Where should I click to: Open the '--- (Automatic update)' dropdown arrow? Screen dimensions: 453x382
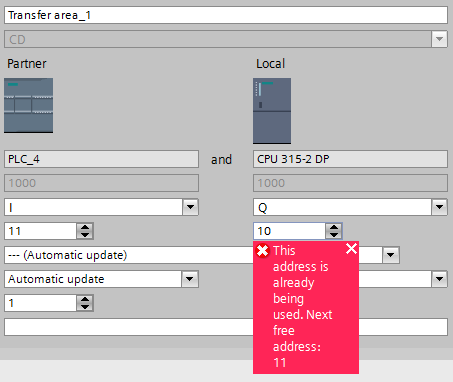[x=391, y=255]
